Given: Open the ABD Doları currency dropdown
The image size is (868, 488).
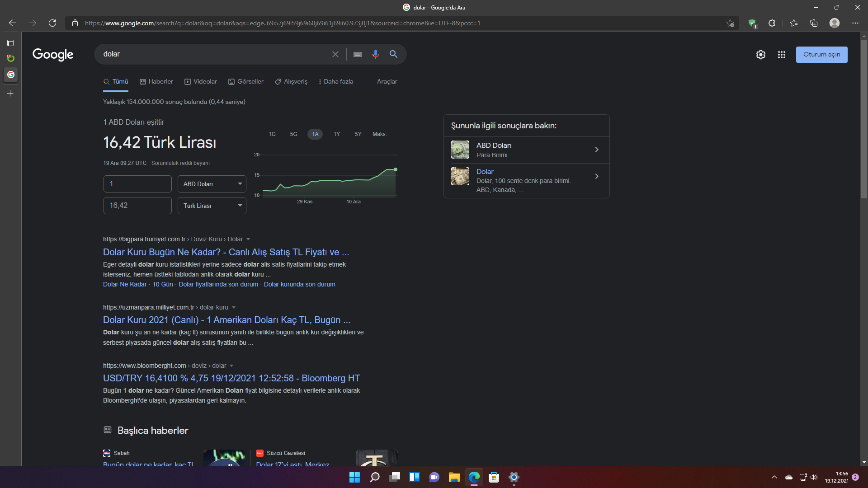Looking at the screenshot, I should point(212,184).
